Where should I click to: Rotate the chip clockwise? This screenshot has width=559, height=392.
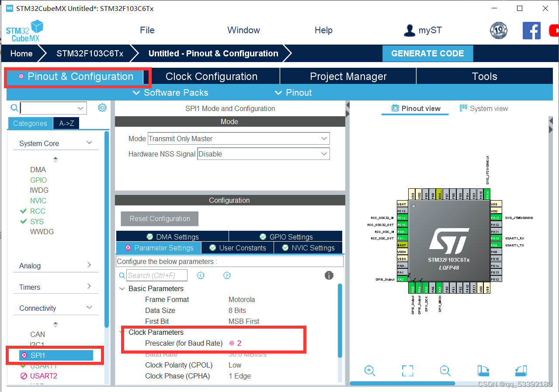[483, 371]
